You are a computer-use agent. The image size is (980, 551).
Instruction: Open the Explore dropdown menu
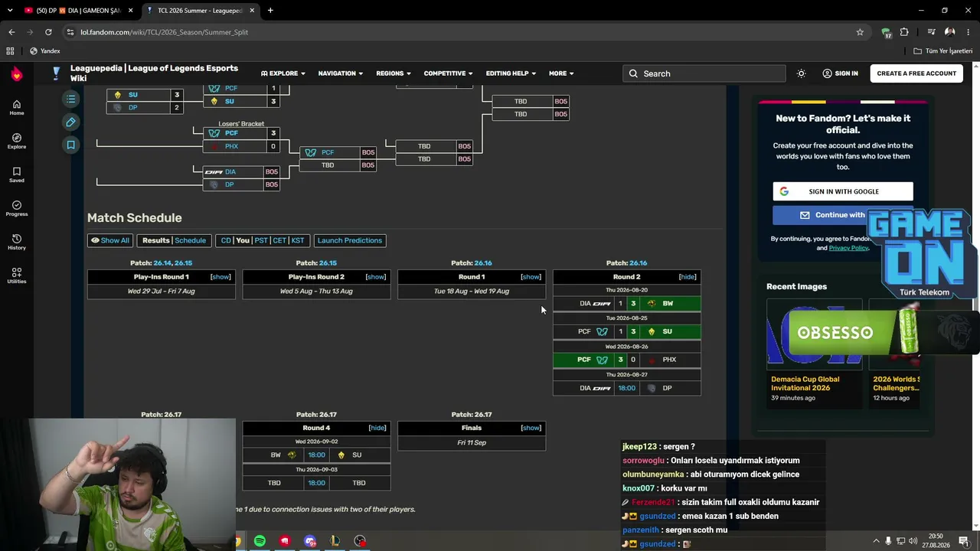(283, 73)
